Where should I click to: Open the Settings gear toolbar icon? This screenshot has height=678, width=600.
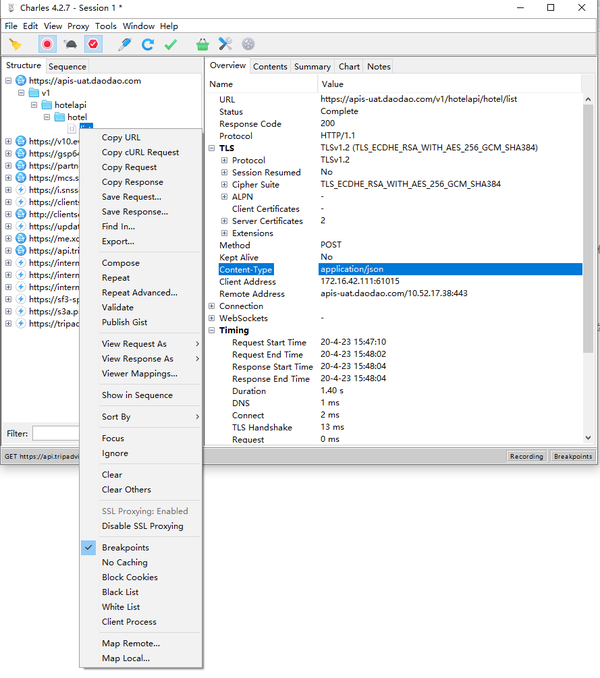(248, 44)
